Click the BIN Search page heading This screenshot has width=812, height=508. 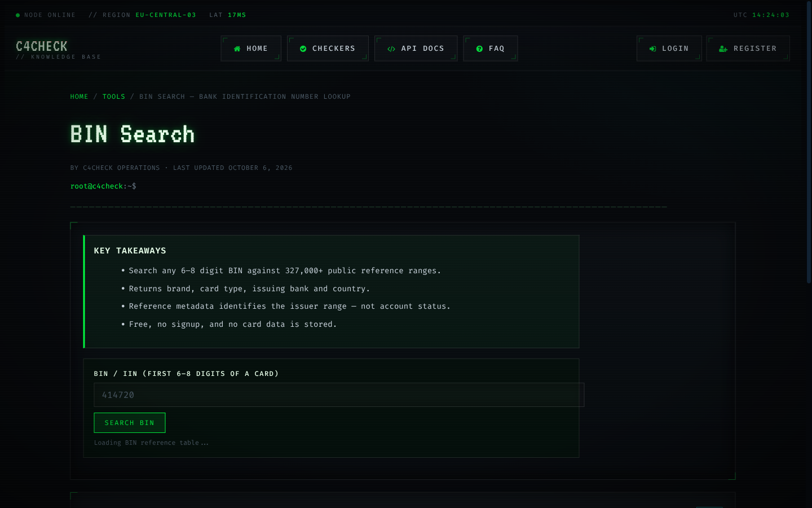coord(133,134)
